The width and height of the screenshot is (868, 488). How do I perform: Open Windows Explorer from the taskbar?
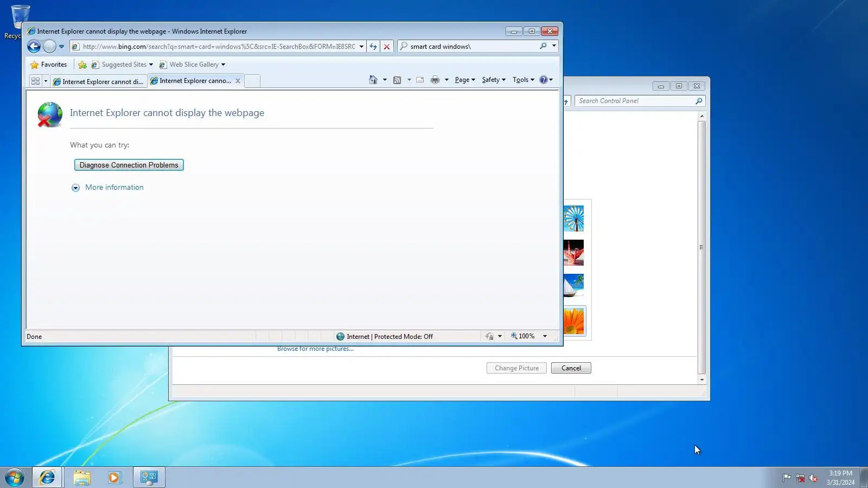coord(82,477)
